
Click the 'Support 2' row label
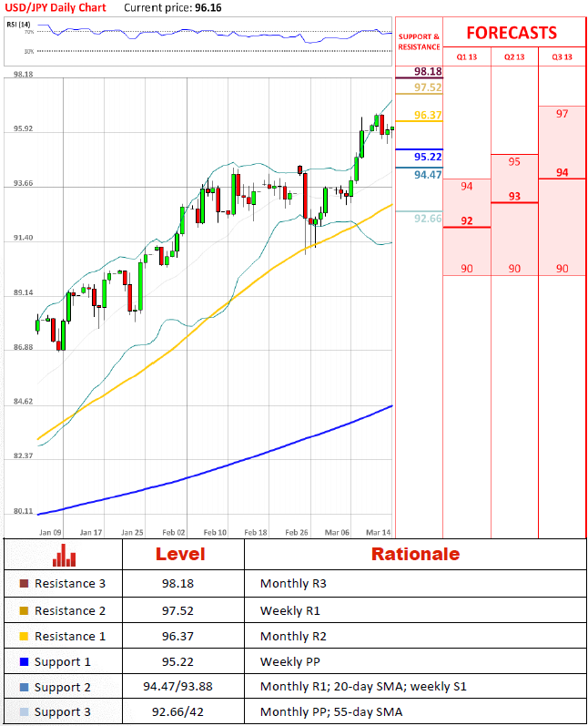coord(63,688)
